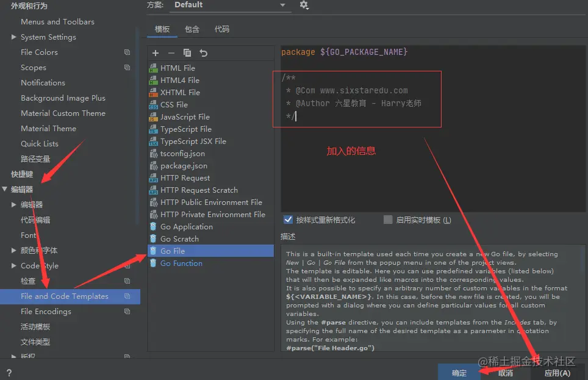Switch to the 代码 tab
Screen dimensions: 588x380
221,29
